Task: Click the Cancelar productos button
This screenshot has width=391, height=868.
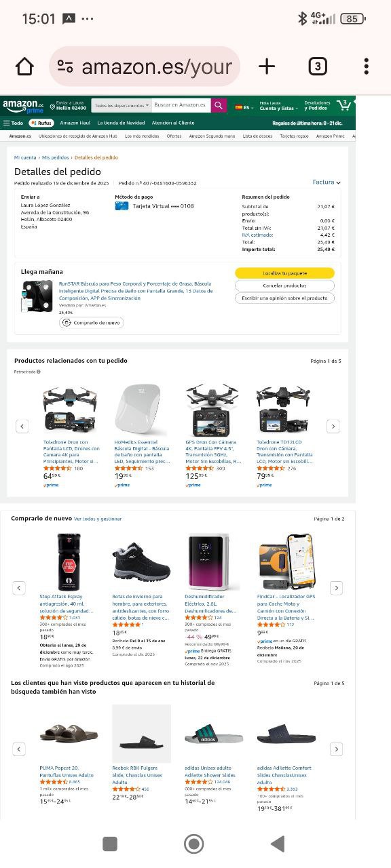Action: [x=284, y=285]
